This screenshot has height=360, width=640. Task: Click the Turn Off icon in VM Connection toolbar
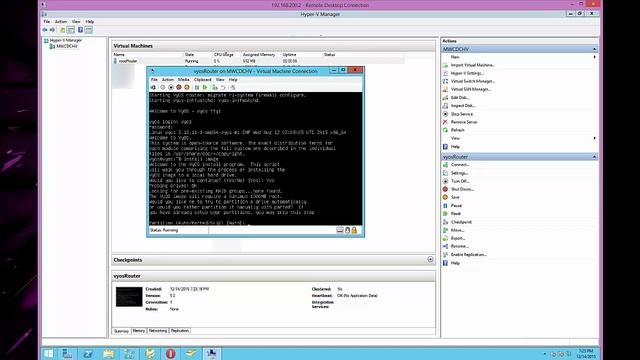[171, 87]
